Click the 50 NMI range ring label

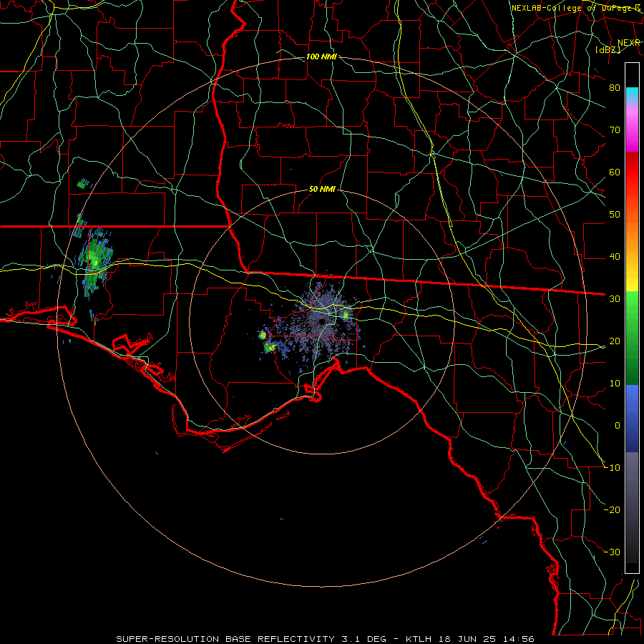point(322,190)
